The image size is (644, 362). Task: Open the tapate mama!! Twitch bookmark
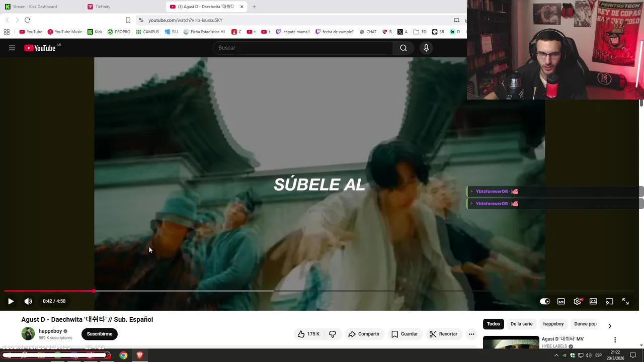293,32
